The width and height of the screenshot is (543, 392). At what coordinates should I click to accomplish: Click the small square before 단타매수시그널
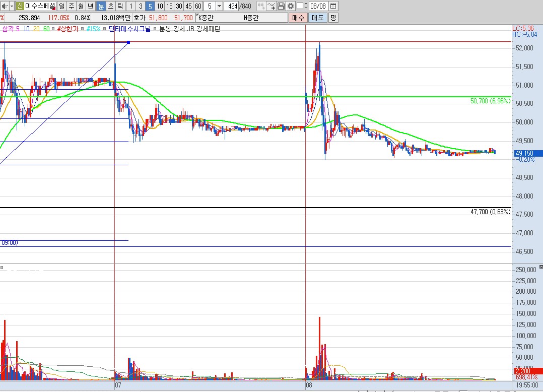click(105, 29)
